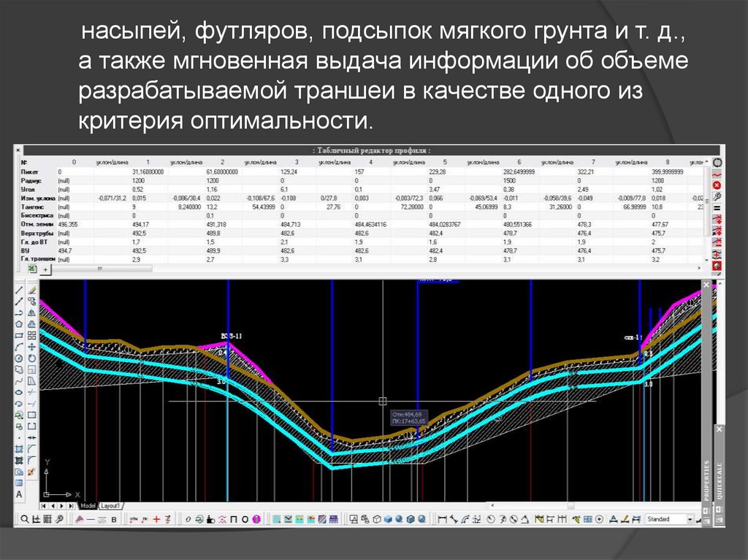Open the QUICKCALC palette tab

pos(719,481)
